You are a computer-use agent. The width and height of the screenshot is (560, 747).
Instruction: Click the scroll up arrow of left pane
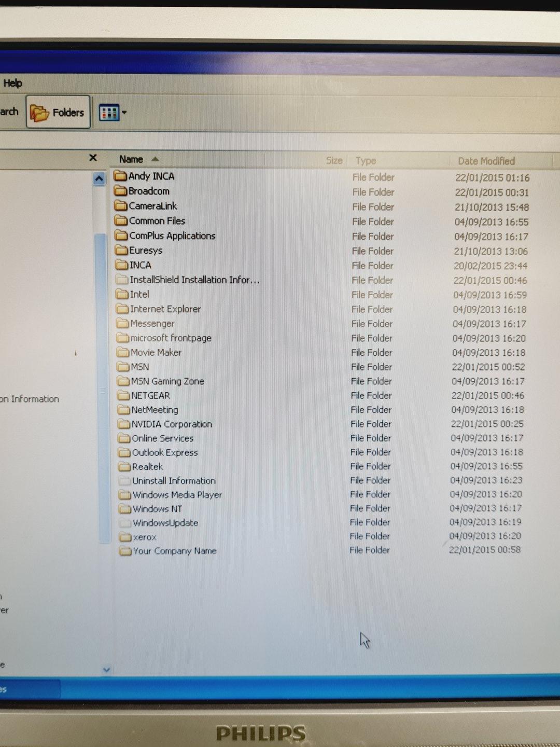click(99, 179)
